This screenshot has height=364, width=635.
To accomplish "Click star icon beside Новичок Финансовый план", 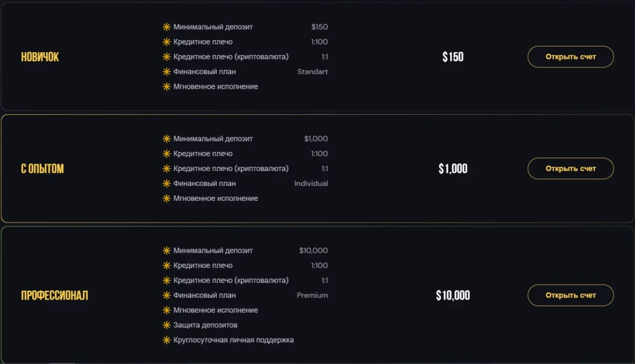I will point(166,72).
